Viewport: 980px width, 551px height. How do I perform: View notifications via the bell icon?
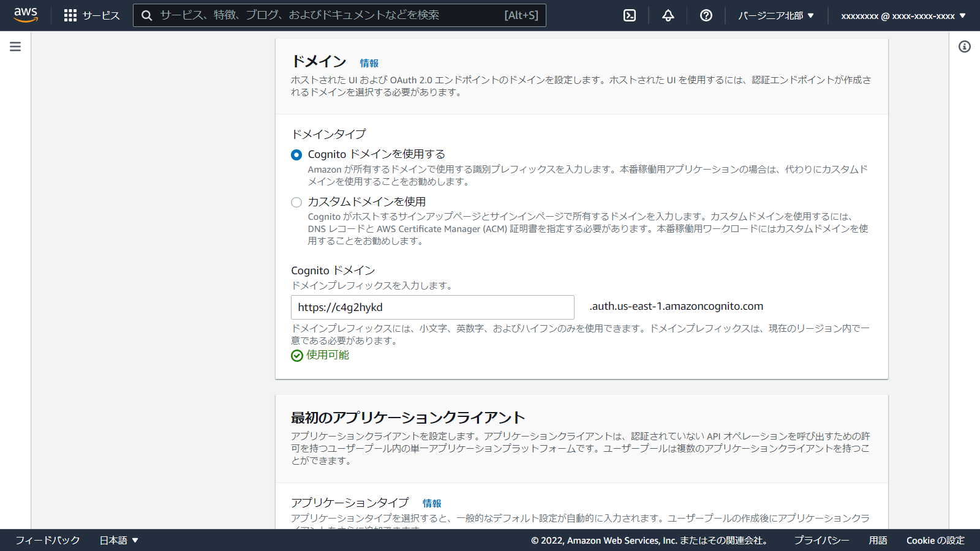coord(667,15)
